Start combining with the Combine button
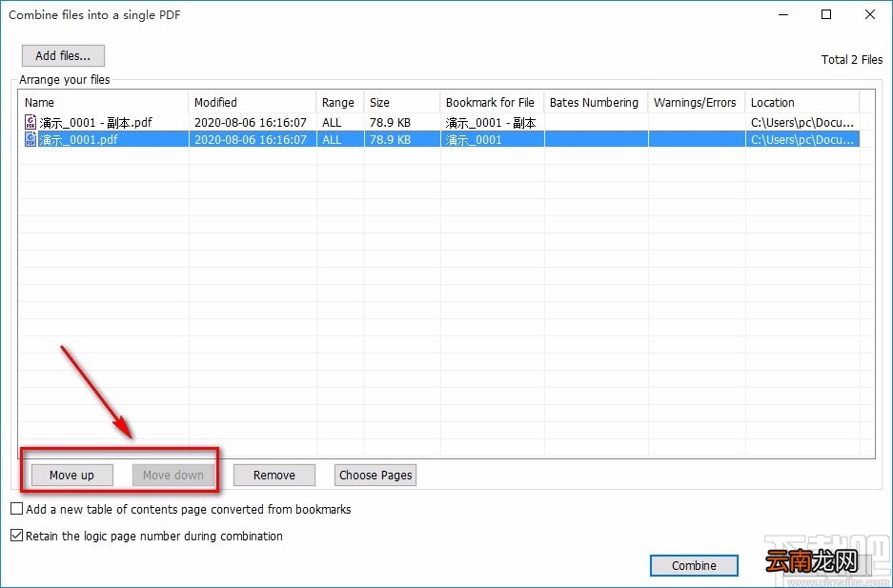 pos(694,565)
